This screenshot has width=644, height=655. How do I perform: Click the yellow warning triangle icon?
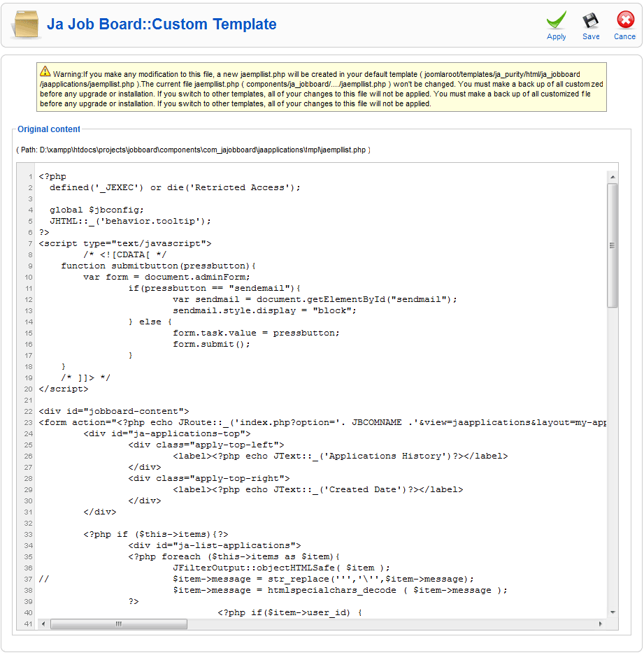[45, 71]
